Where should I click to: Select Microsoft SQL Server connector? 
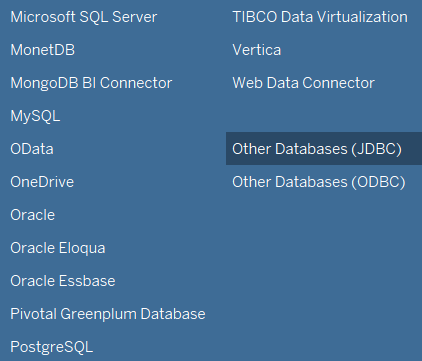tap(84, 17)
